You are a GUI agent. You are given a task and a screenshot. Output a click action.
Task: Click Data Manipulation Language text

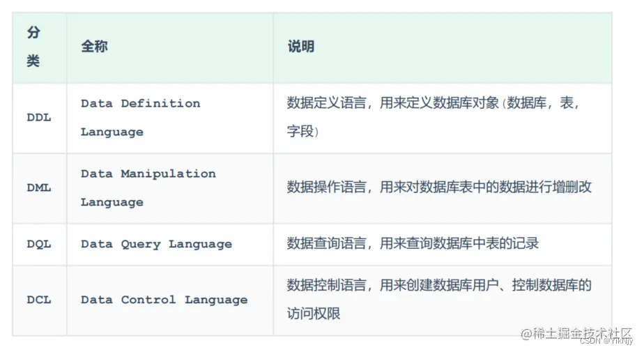pyautogui.click(x=148, y=188)
